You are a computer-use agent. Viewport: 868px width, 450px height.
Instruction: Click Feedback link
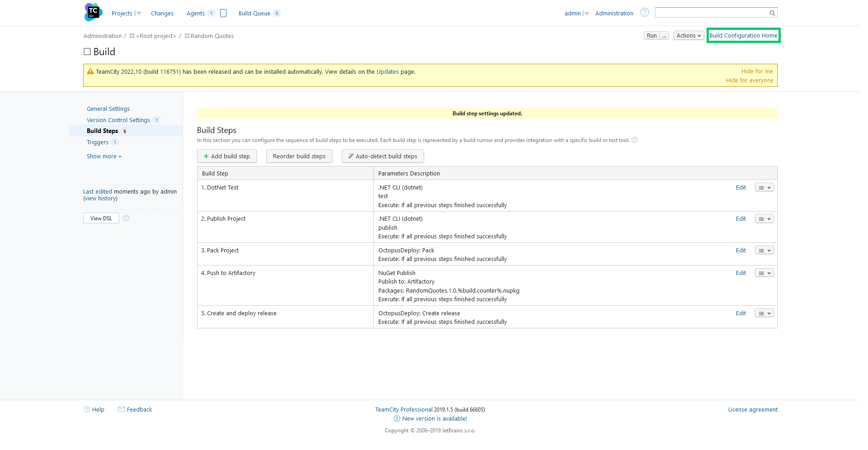[x=140, y=409]
